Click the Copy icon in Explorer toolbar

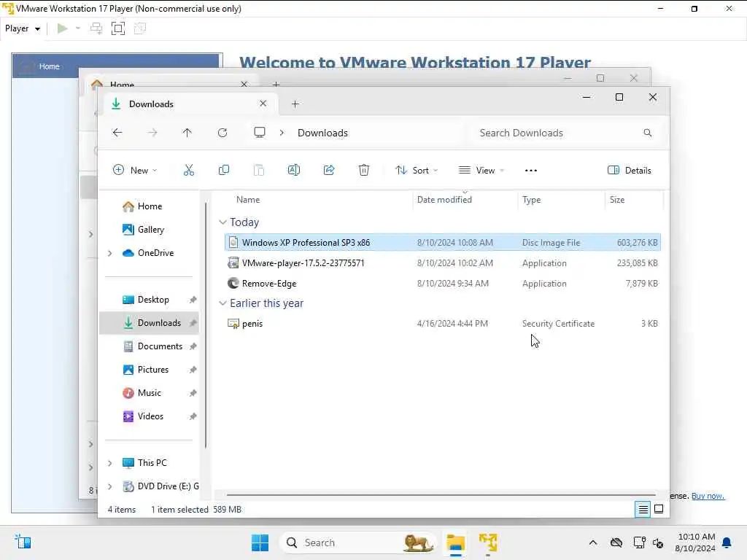coord(223,170)
